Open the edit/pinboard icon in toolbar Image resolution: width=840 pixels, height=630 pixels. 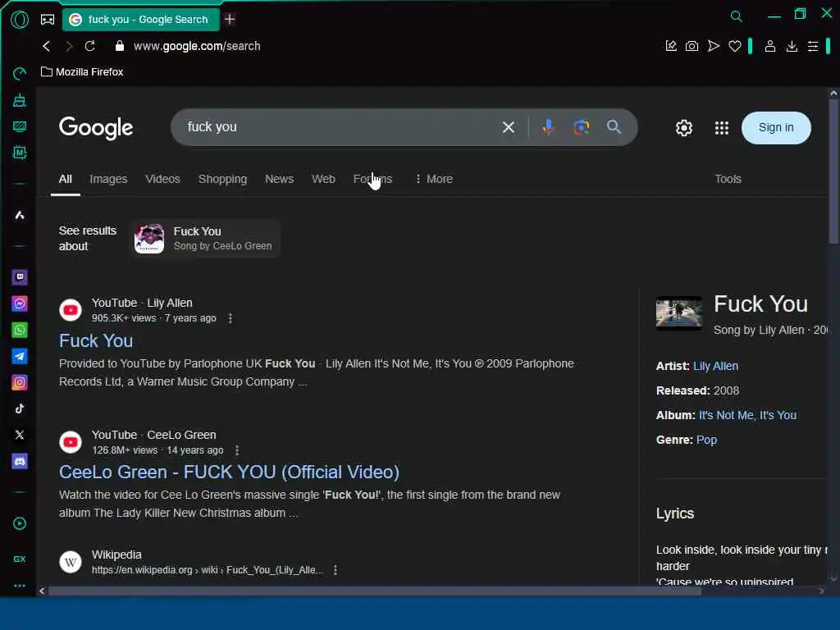671,46
